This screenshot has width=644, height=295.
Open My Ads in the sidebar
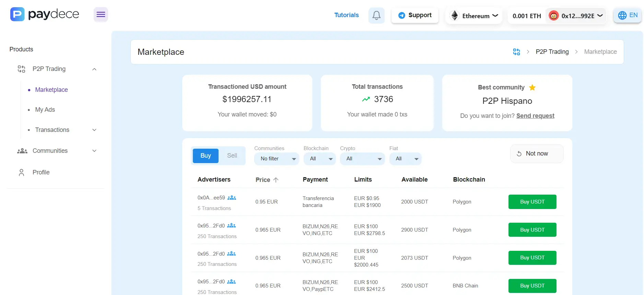tap(45, 110)
